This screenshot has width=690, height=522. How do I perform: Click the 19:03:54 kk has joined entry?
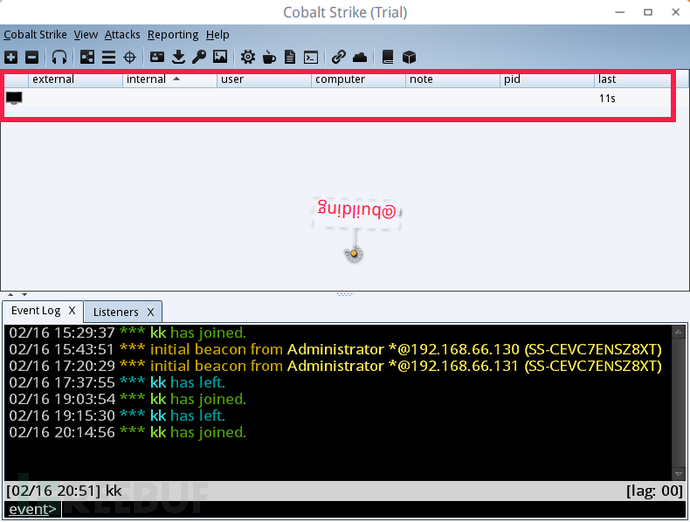(128, 399)
